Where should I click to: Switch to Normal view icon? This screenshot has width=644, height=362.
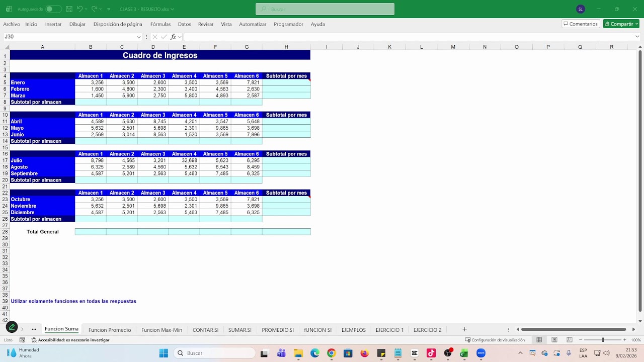[x=539, y=340]
